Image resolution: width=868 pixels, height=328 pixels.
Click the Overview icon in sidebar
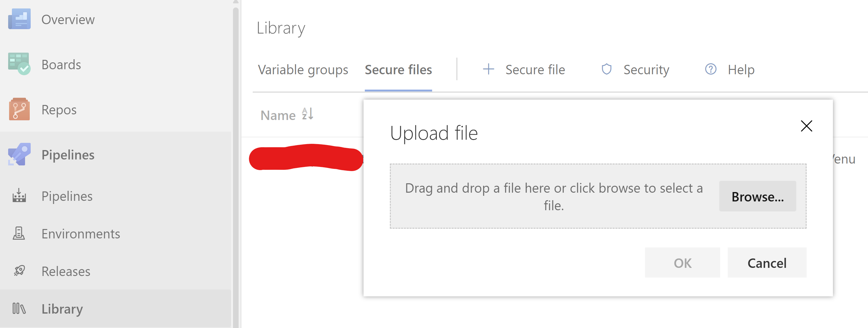(19, 19)
